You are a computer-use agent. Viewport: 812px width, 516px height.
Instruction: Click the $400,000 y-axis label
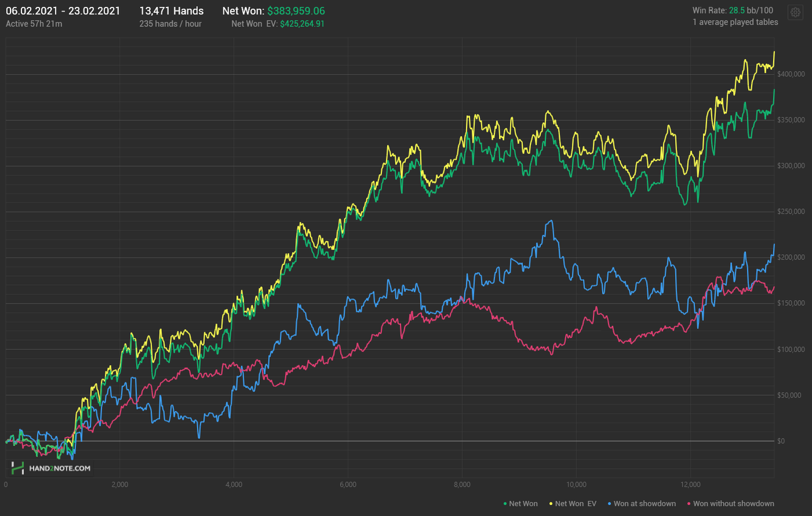tap(791, 74)
